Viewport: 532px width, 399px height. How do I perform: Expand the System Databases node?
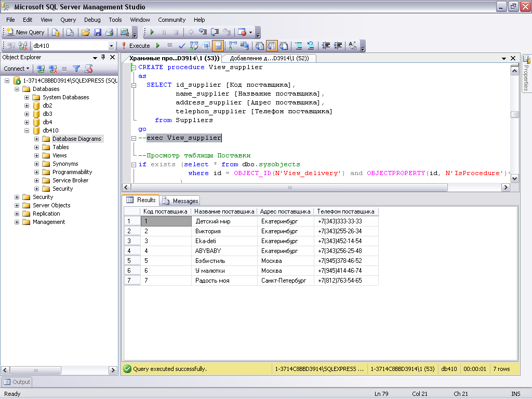point(26,97)
